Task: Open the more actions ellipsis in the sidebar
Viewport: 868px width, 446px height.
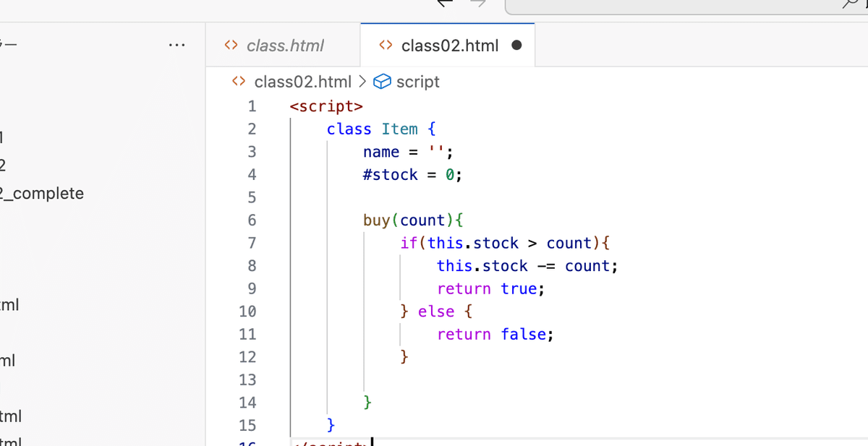Action: [x=178, y=45]
